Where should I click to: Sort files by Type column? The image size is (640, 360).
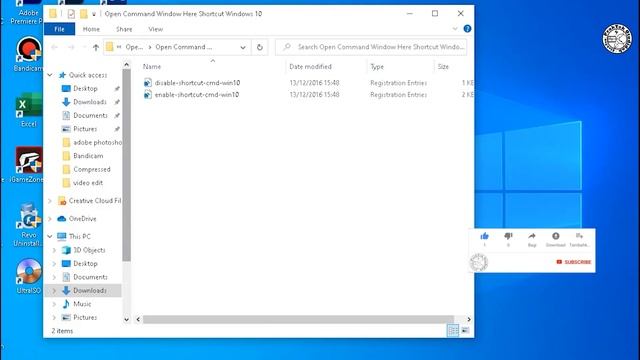[x=377, y=67]
